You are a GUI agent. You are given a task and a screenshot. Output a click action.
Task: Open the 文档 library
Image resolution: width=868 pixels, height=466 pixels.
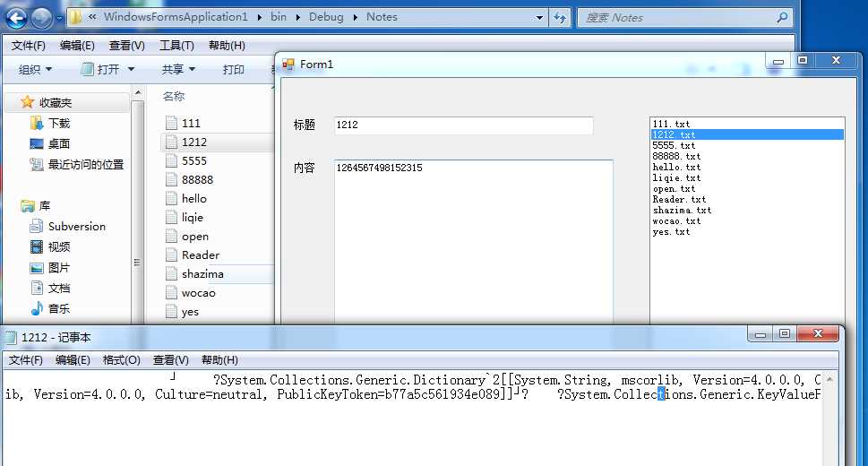click(50, 289)
